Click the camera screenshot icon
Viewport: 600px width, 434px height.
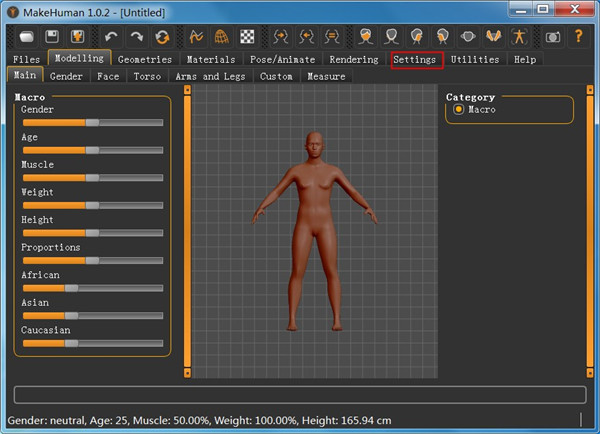click(553, 36)
